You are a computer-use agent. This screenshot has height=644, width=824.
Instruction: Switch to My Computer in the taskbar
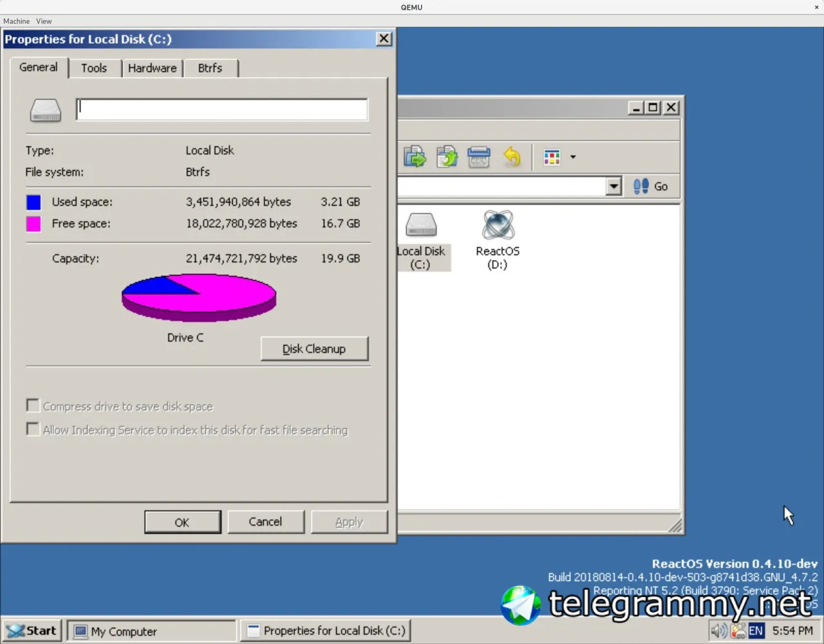pos(152,631)
